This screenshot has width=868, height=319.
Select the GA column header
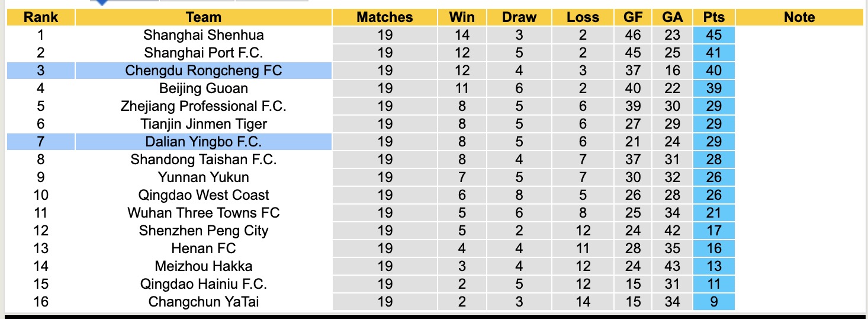coord(673,17)
